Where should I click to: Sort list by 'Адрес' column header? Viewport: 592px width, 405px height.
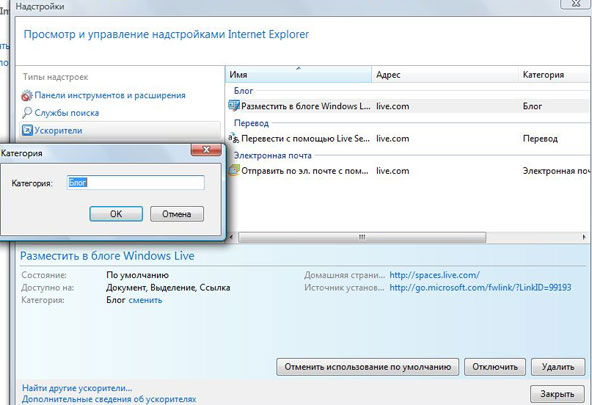point(445,74)
